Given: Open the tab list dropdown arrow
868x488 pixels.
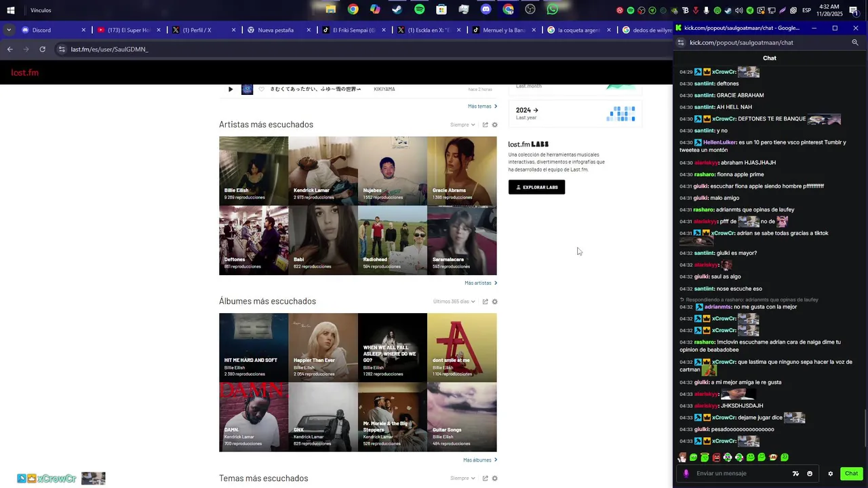Looking at the screenshot, I should pos(8,30).
